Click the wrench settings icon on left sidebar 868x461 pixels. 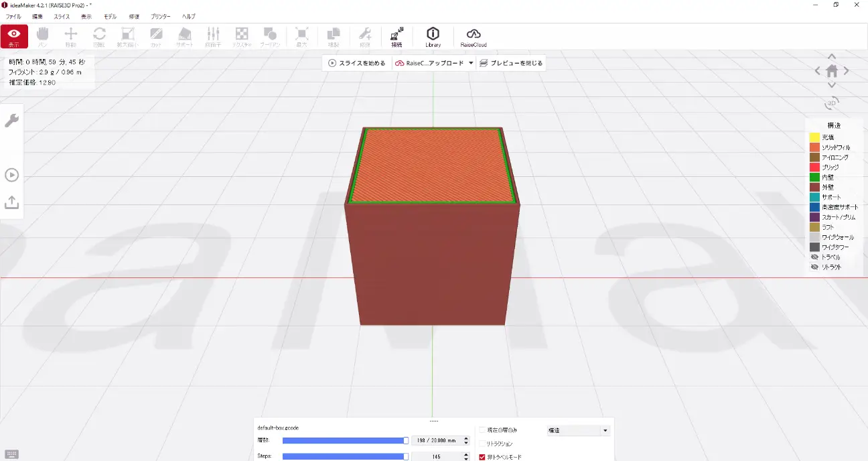[12, 121]
